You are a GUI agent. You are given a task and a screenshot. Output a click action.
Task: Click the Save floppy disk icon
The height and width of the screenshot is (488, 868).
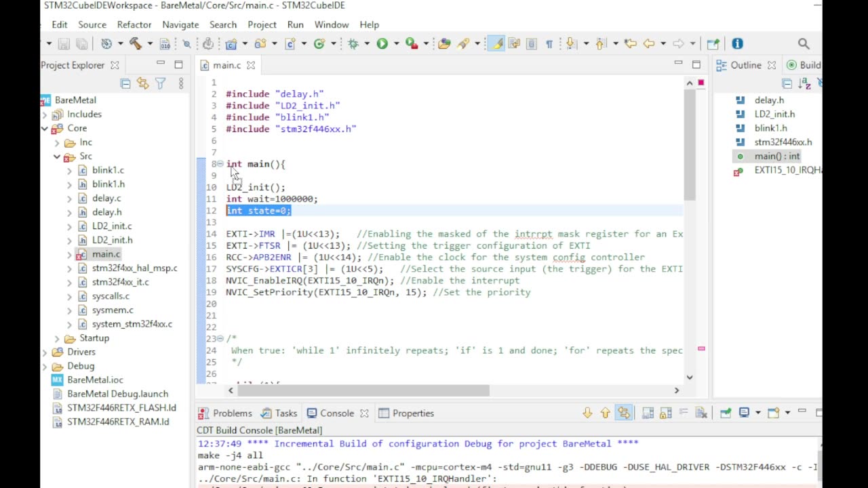tap(64, 43)
